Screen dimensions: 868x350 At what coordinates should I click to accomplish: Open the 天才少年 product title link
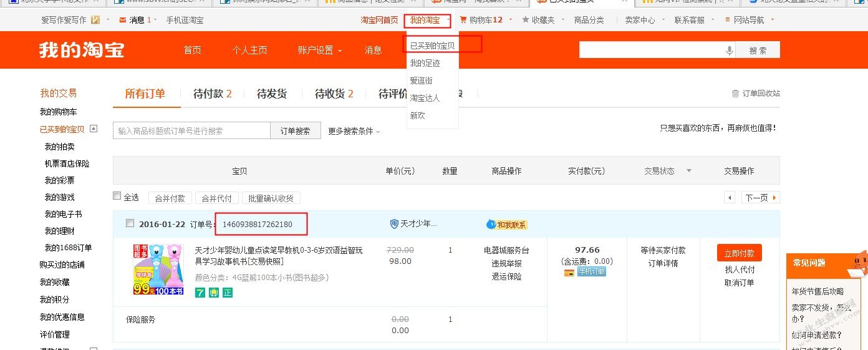click(279, 255)
